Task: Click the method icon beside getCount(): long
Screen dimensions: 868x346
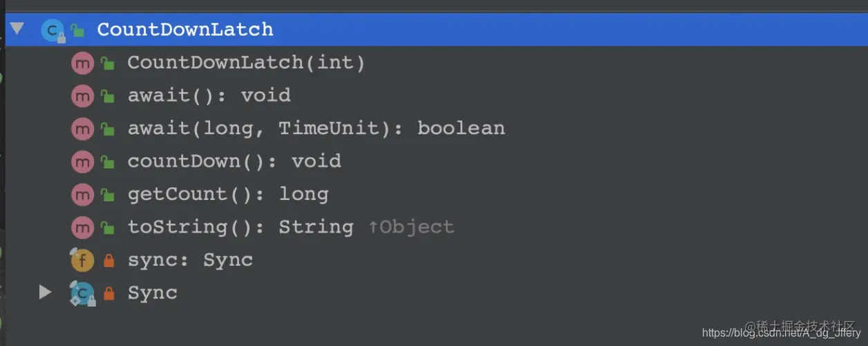Action: (x=82, y=194)
